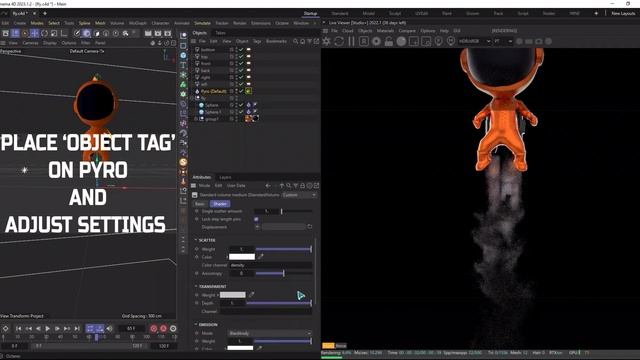Screen dimensions: 640x360
Task: Open Octane Live Viewer settings gear
Action: (327, 41)
